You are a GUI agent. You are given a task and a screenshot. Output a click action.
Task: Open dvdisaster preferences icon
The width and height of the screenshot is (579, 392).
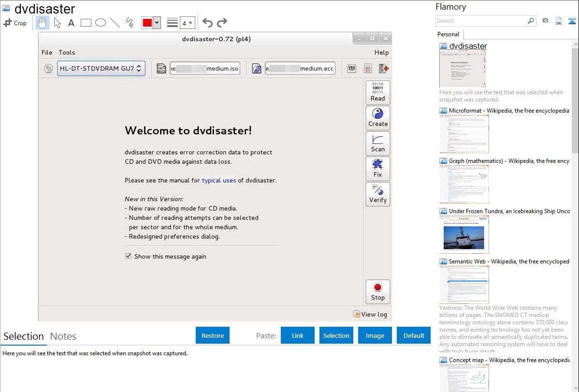[x=351, y=68]
